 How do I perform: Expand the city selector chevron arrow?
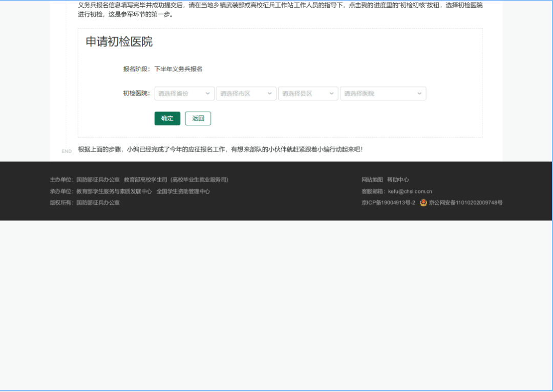tap(270, 93)
